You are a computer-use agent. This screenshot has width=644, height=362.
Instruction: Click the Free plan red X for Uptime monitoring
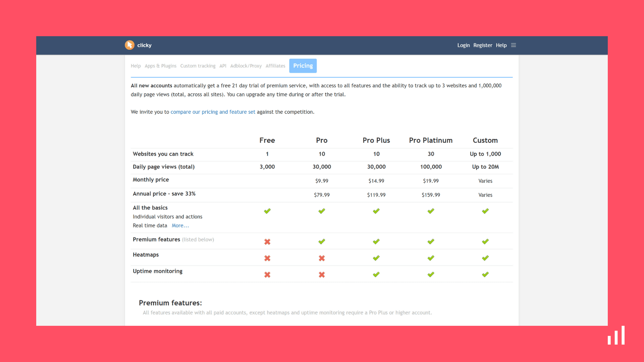(x=267, y=275)
